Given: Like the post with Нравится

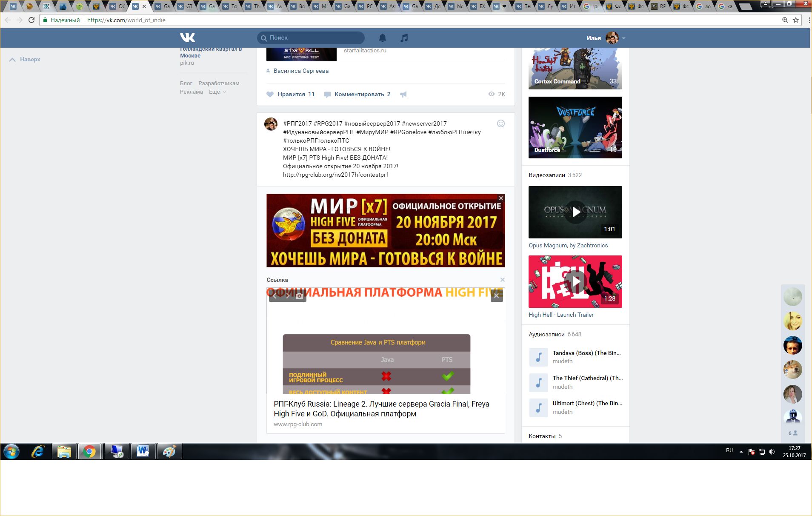Looking at the screenshot, I should pyautogui.click(x=291, y=95).
